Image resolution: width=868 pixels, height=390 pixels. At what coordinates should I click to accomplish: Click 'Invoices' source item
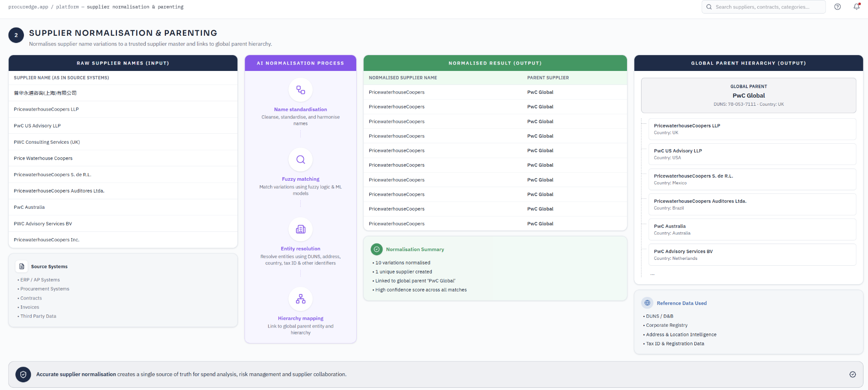29,307
